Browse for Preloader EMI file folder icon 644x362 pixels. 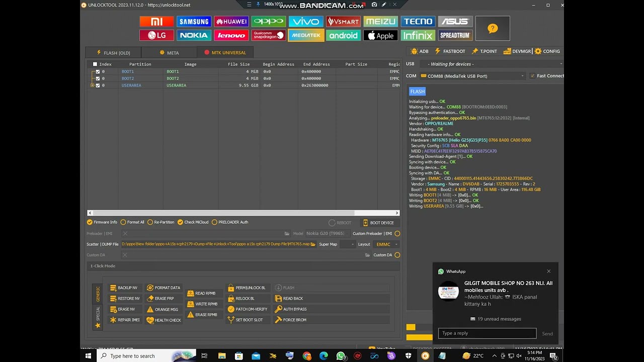287,233
